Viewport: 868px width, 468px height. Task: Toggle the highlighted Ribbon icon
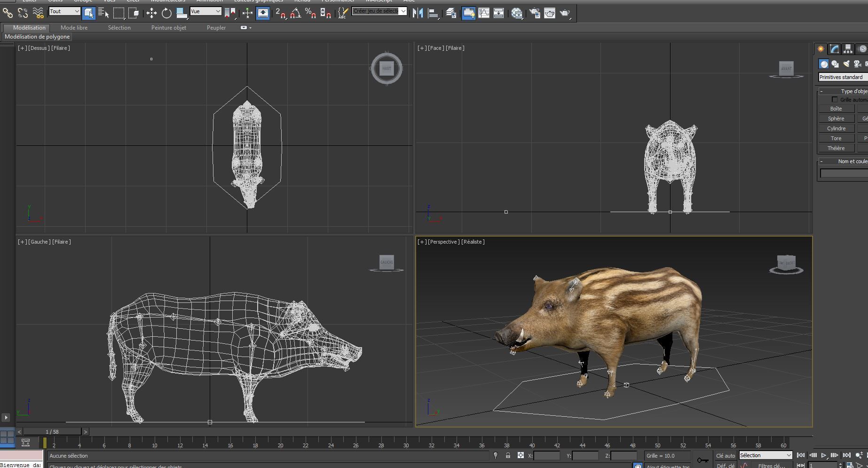(x=469, y=13)
